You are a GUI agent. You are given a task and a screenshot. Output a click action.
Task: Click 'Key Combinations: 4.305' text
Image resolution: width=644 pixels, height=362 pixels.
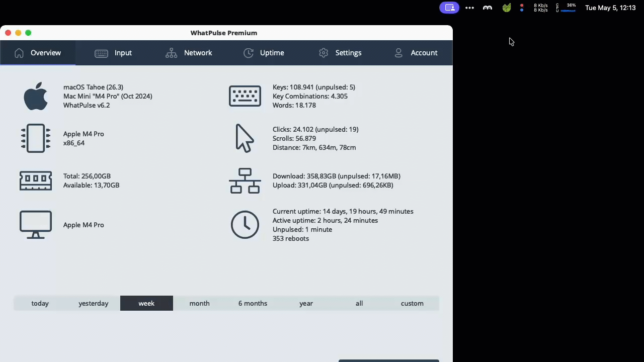coord(310,96)
